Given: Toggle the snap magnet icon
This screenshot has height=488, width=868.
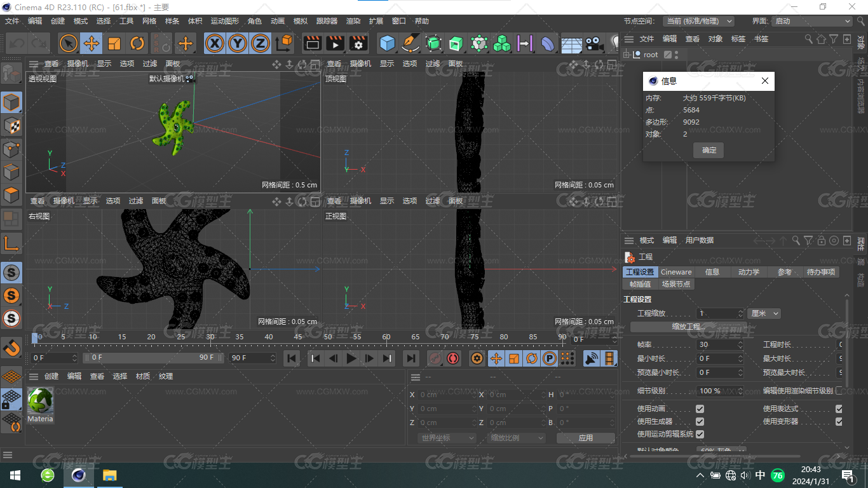Looking at the screenshot, I should click(11, 348).
